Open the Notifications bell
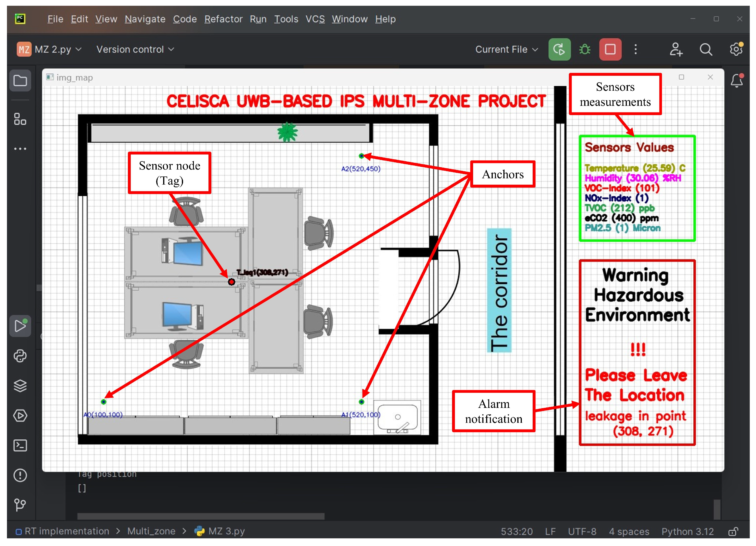Viewport: 756px width, 546px height. coord(737,80)
